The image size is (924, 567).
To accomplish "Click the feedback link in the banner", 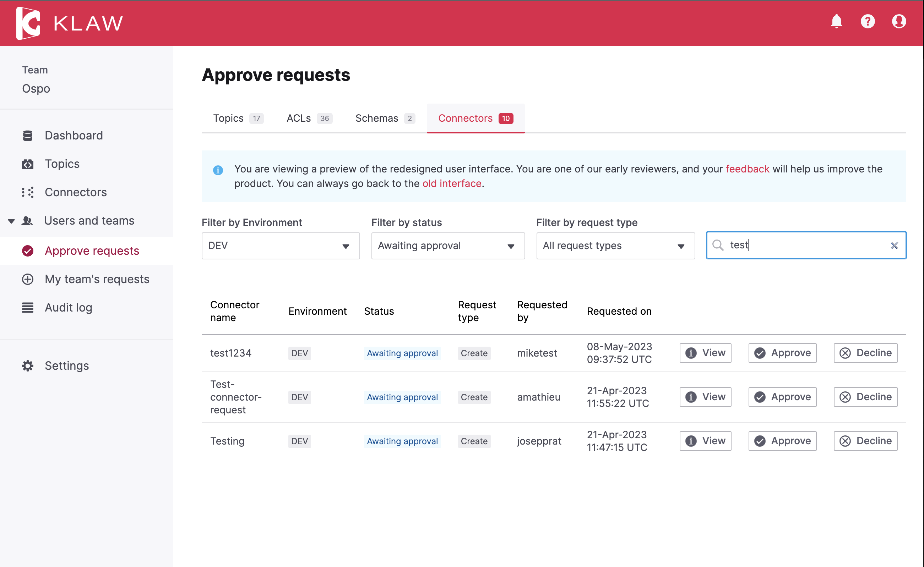I will pyautogui.click(x=747, y=169).
